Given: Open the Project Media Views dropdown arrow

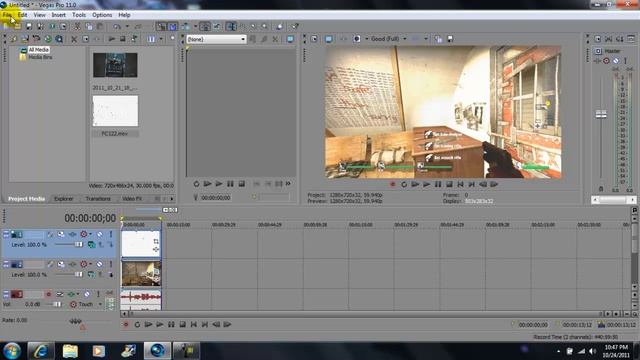Looking at the screenshot, I should [x=161, y=39].
